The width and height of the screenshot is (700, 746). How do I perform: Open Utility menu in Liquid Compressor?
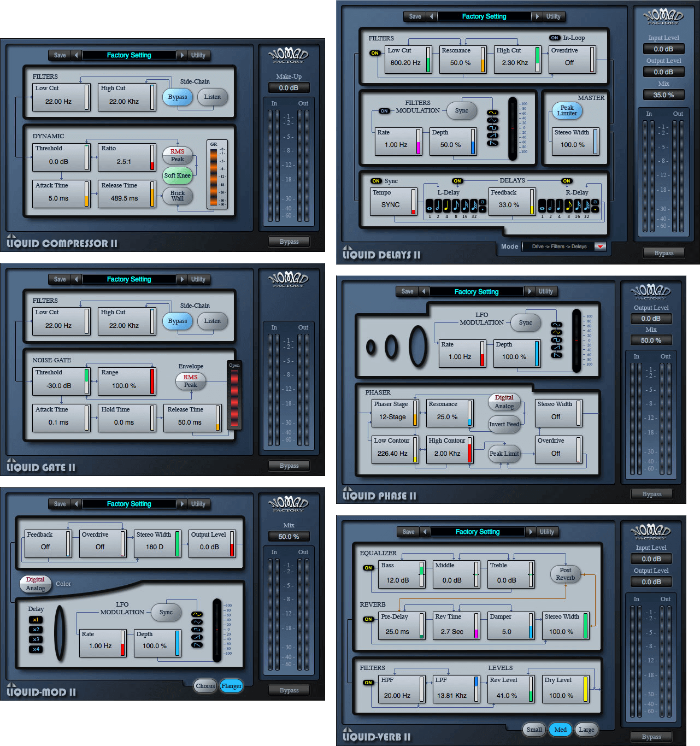coord(198,55)
